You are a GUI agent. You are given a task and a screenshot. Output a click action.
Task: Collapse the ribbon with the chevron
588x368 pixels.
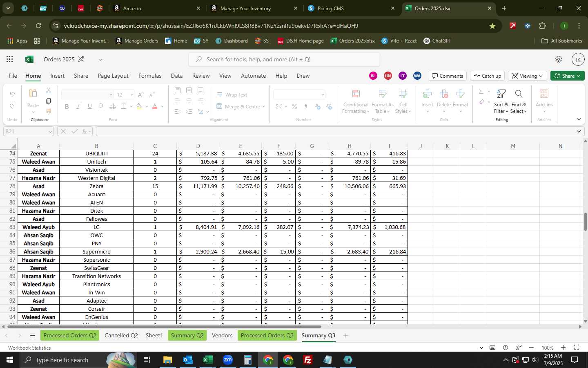(579, 119)
